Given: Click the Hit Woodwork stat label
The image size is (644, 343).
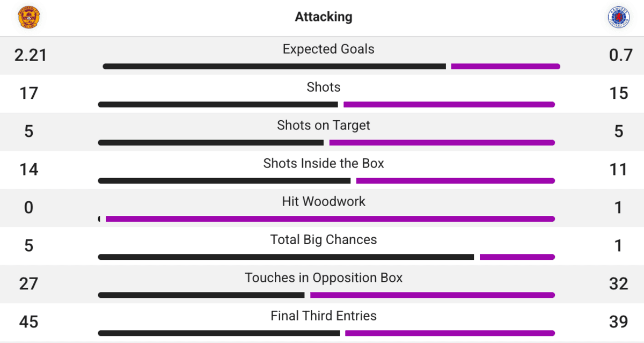Looking at the screenshot, I should 324,201.
